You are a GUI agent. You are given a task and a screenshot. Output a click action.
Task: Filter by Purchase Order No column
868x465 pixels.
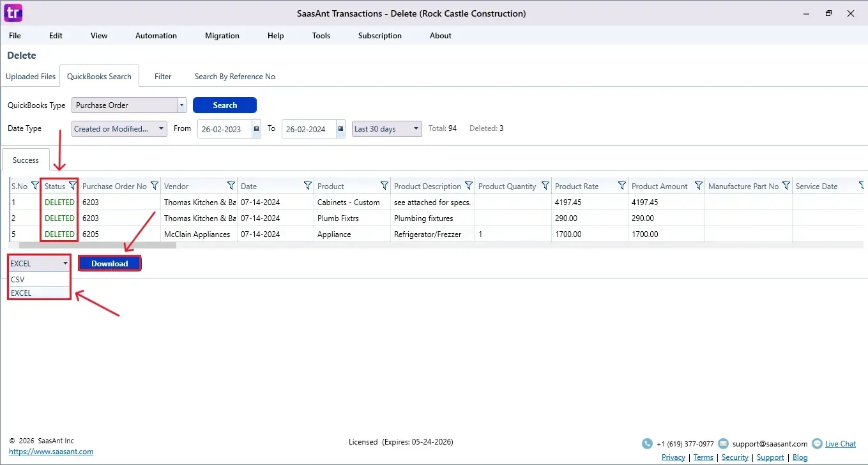(x=155, y=186)
